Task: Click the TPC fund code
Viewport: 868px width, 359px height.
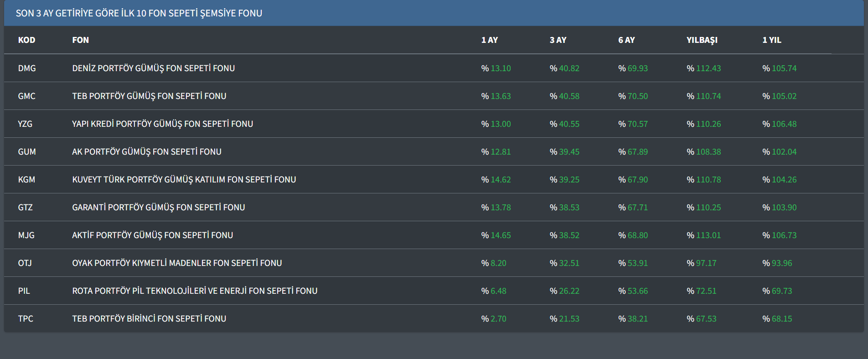Action: click(26, 319)
